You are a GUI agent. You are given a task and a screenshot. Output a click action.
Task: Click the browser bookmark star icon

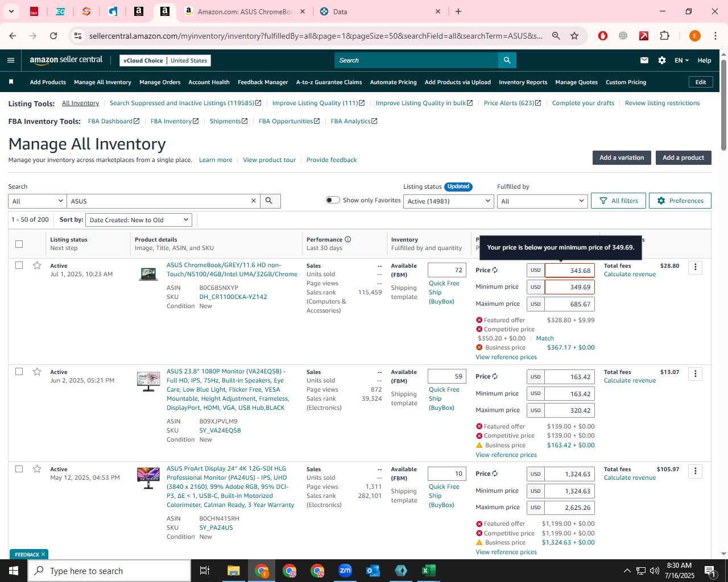tap(574, 36)
